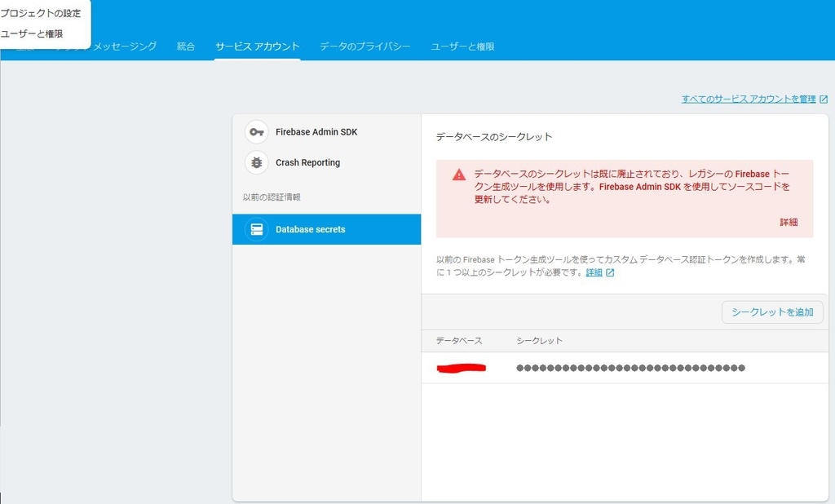This screenshot has height=504, width=835.
Task: Click the データベース column header
Action: (x=459, y=341)
